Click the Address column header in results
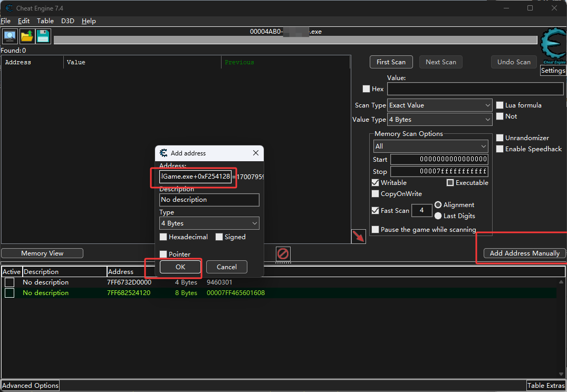The height and width of the screenshot is (392, 567). tap(33, 62)
